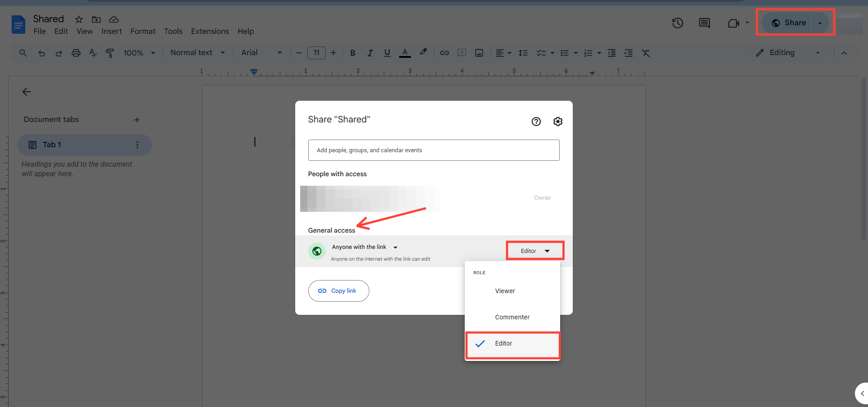Open share dialog settings gear
This screenshot has height=407, width=868.
pyautogui.click(x=558, y=122)
